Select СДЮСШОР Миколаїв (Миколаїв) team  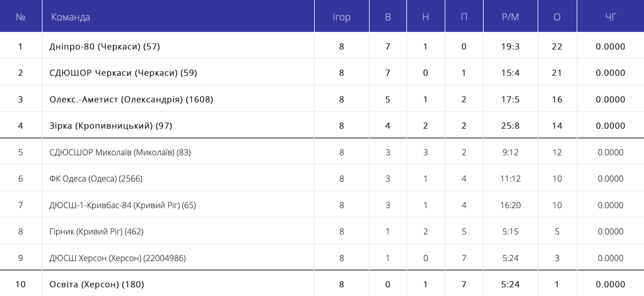click(120, 152)
